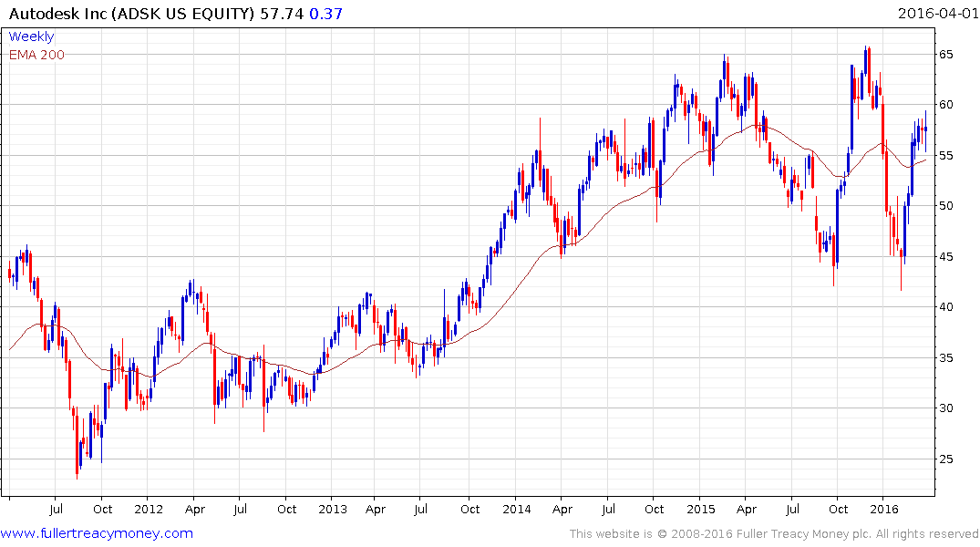Viewport: 980px width, 547px height.
Task: Select the EMA 200 indicator label
Action: pos(36,55)
